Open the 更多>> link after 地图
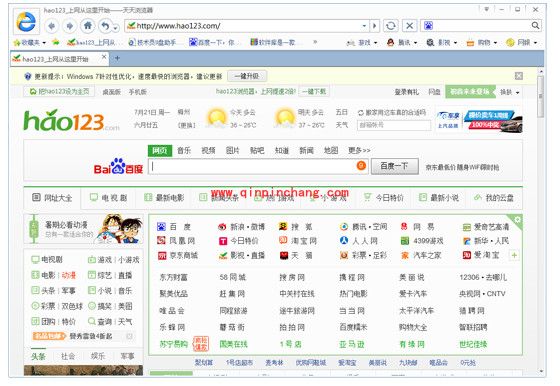The image size is (560, 386). point(359,151)
